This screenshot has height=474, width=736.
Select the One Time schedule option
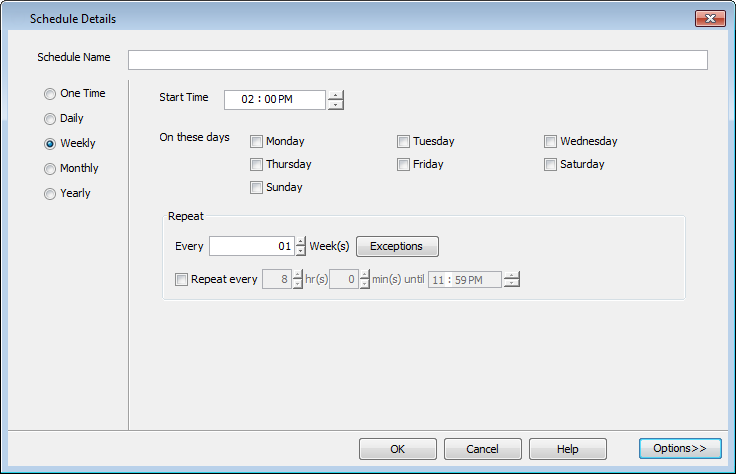[x=50, y=94]
